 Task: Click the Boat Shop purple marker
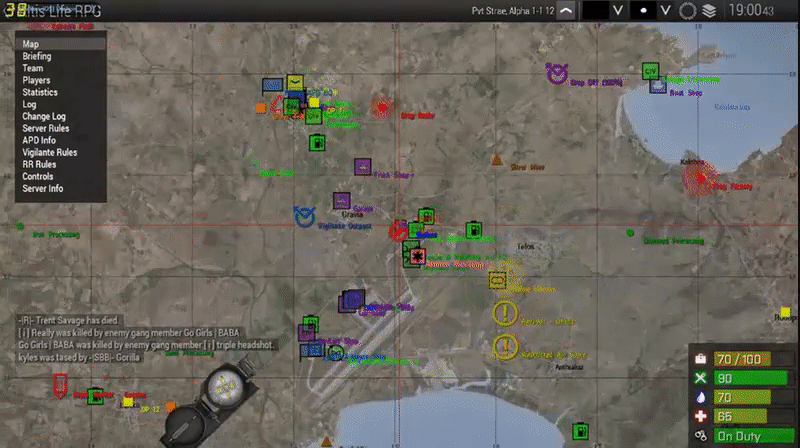click(658, 86)
